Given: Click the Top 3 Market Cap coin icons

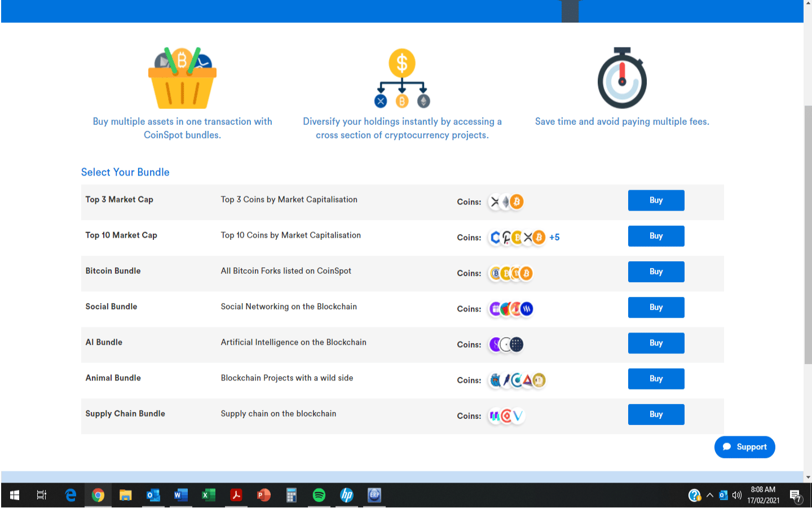Looking at the screenshot, I should point(506,202).
